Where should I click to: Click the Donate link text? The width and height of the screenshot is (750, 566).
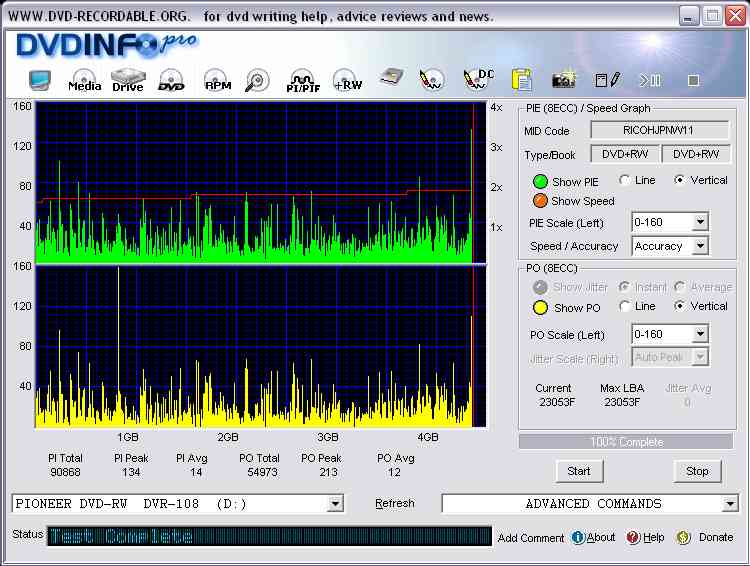716,537
